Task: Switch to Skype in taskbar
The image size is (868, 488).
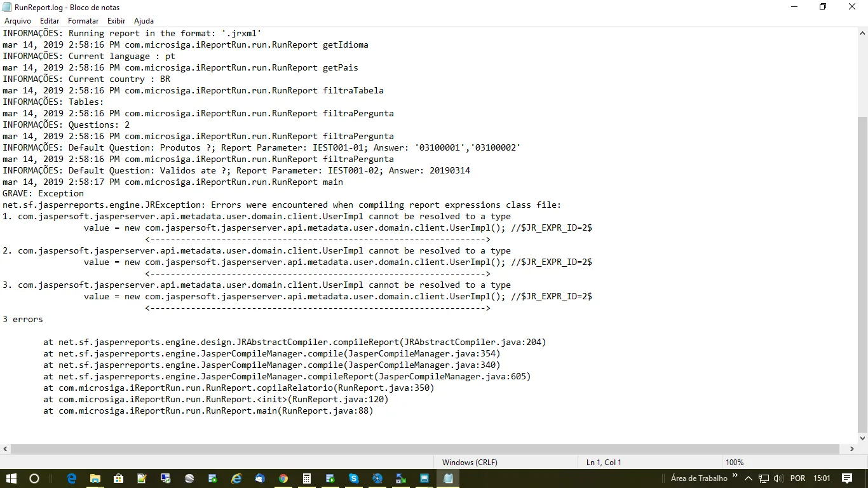Action: [354, 478]
